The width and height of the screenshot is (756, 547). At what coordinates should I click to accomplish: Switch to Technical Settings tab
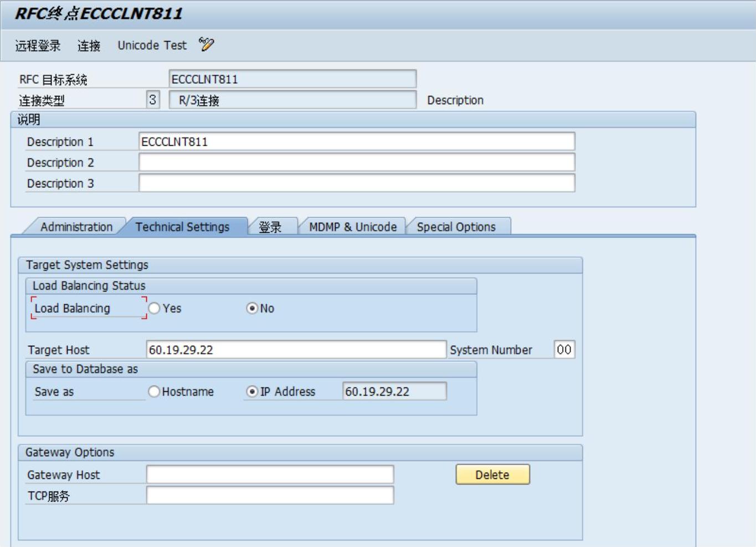182,227
